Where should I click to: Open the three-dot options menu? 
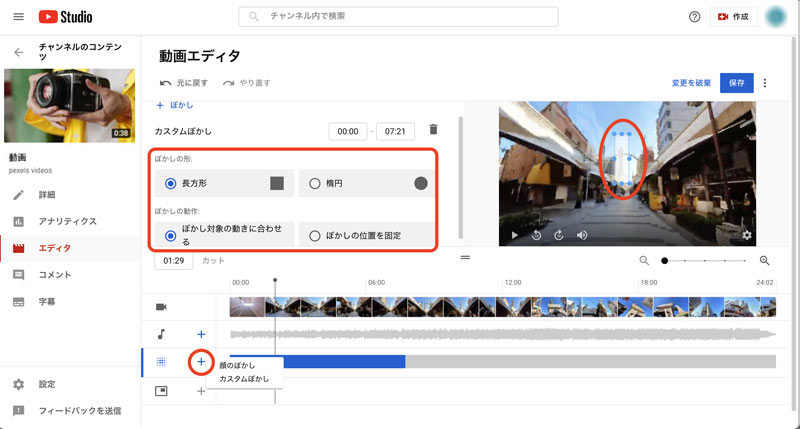click(x=765, y=83)
